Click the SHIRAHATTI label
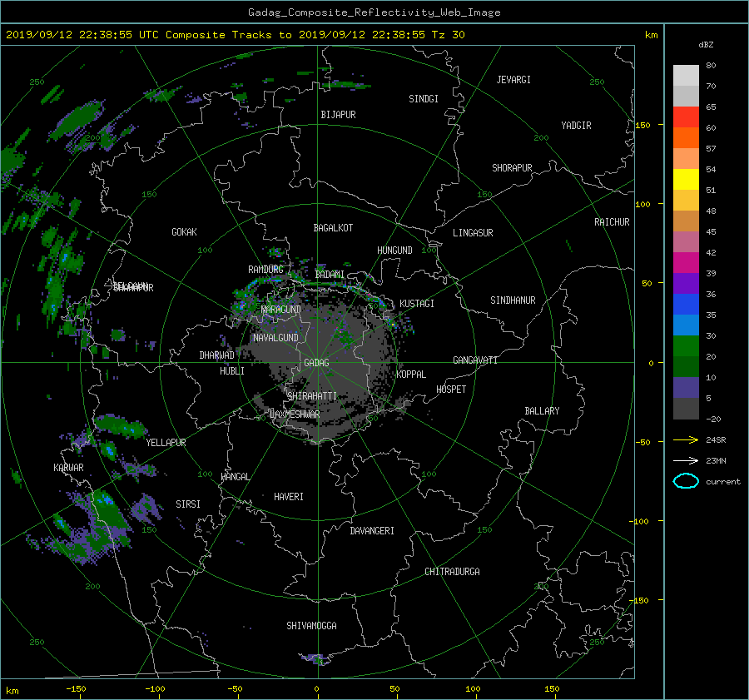 312,396
